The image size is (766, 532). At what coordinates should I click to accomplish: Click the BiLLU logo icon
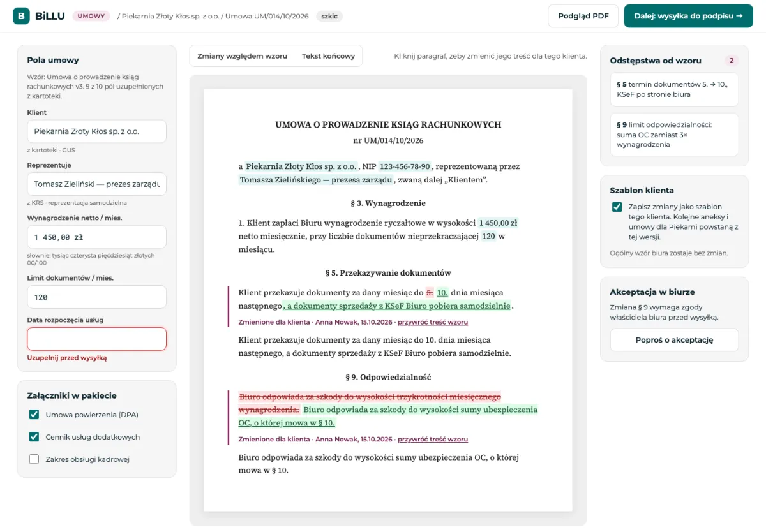pos(21,16)
